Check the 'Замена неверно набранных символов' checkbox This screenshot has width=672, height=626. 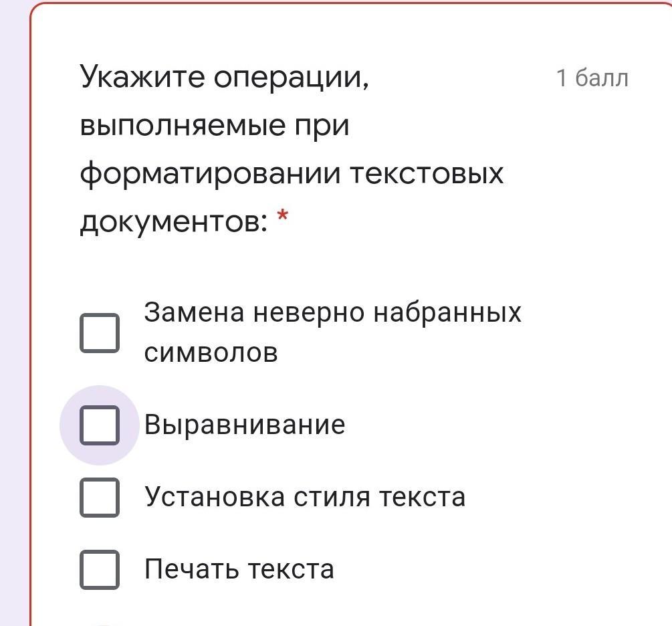100,333
